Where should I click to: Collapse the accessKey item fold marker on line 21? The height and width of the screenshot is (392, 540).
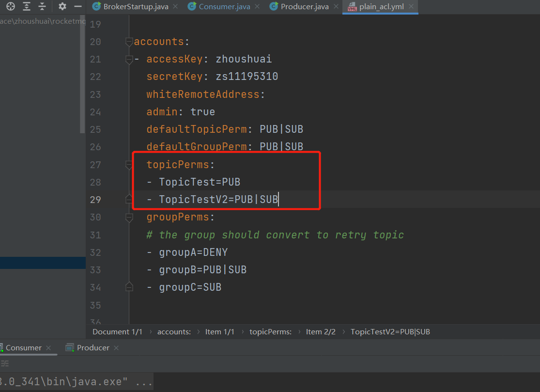click(x=129, y=60)
